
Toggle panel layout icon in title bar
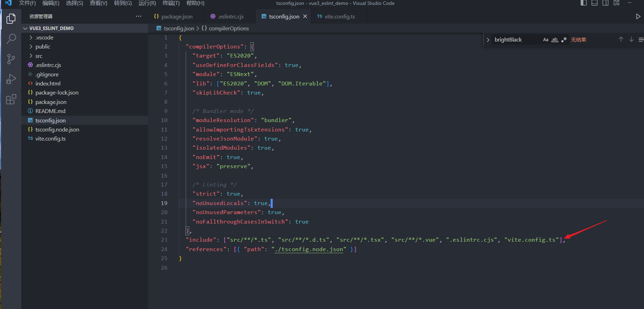pos(595,3)
